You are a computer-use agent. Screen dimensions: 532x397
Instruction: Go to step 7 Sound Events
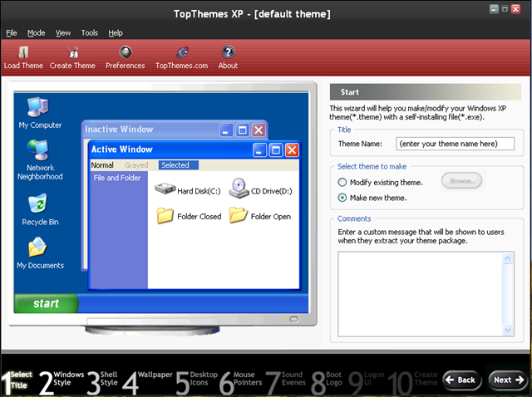285,382
